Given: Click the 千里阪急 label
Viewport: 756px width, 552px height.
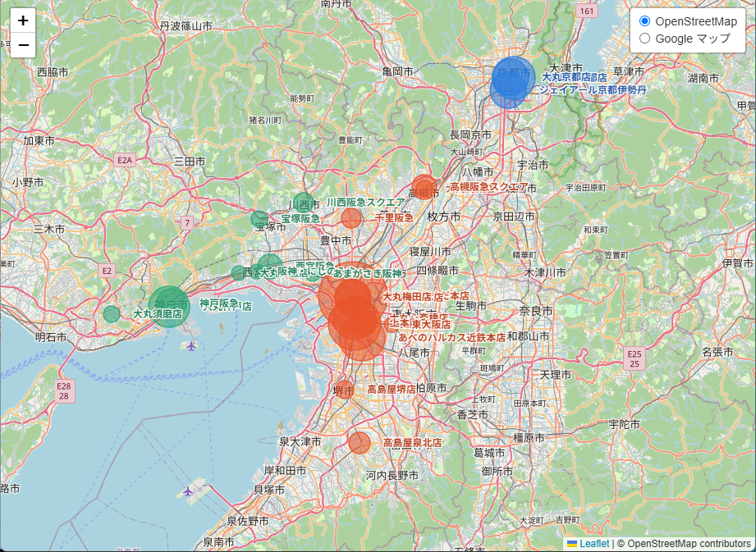Looking at the screenshot, I should click(x=394, y=217).
